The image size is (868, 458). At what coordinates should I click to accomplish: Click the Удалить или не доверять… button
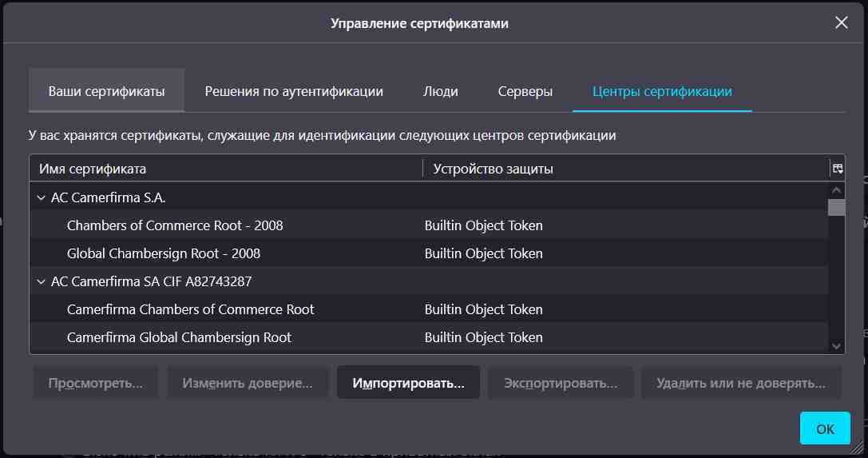point(741,383)
